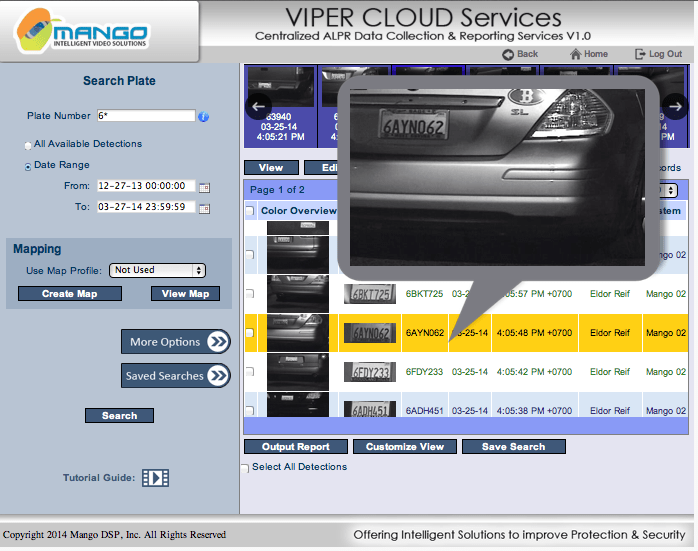Click plate text 6AYN062
The image size is (698, 551).
point(424,333)
